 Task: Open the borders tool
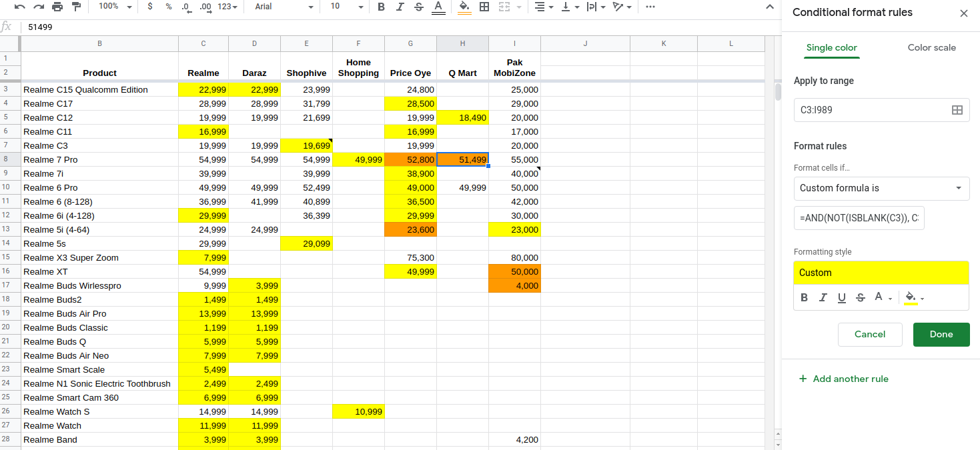point(484,7)
